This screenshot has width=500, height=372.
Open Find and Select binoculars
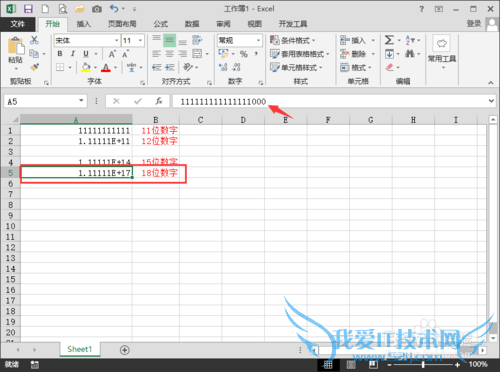pyautogui.click(x=410, y=54)
